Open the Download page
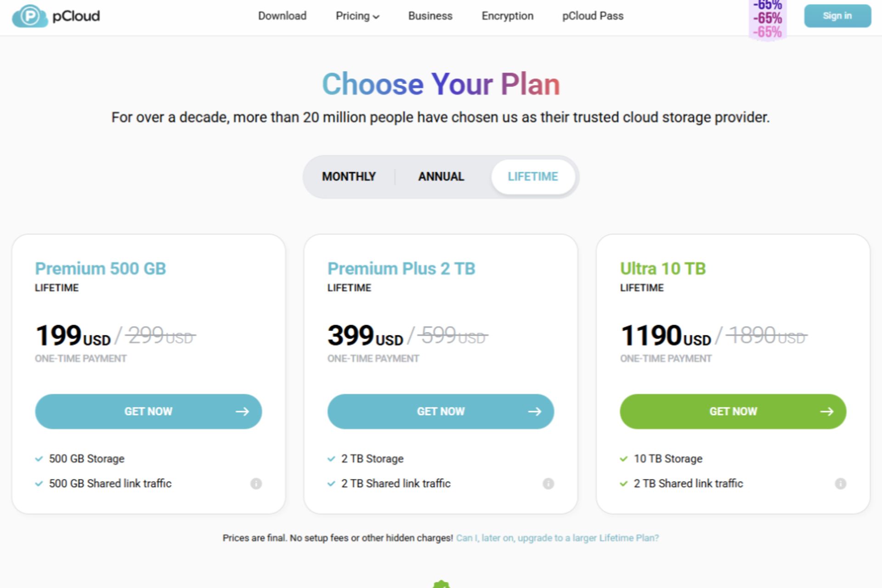The image size is (882, 588). click(x=282, y=16)
